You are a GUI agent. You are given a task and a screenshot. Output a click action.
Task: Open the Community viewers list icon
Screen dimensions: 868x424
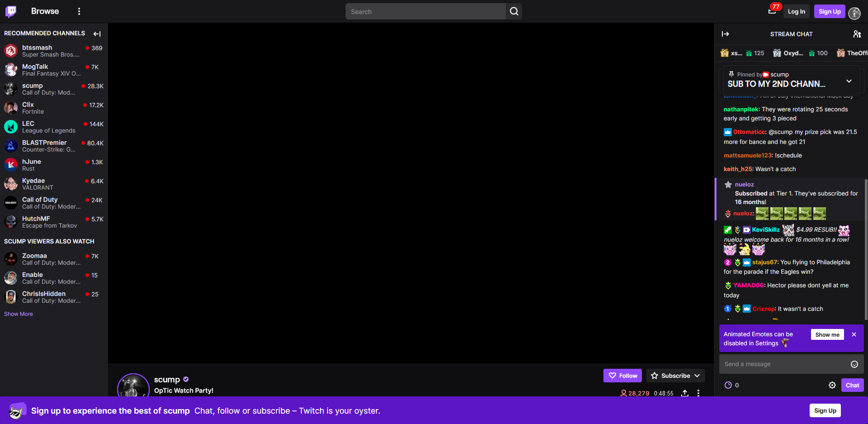(857, 34)
